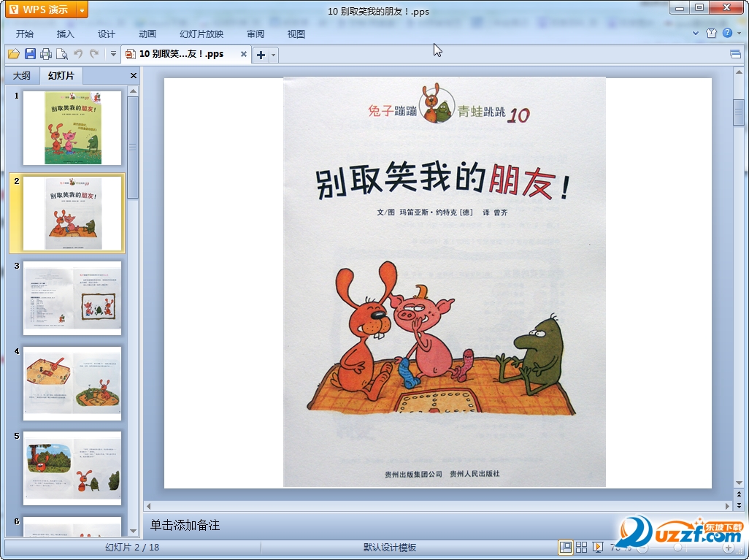Close the 10 别取笑…友！.pps document tab

pos(244,54)
